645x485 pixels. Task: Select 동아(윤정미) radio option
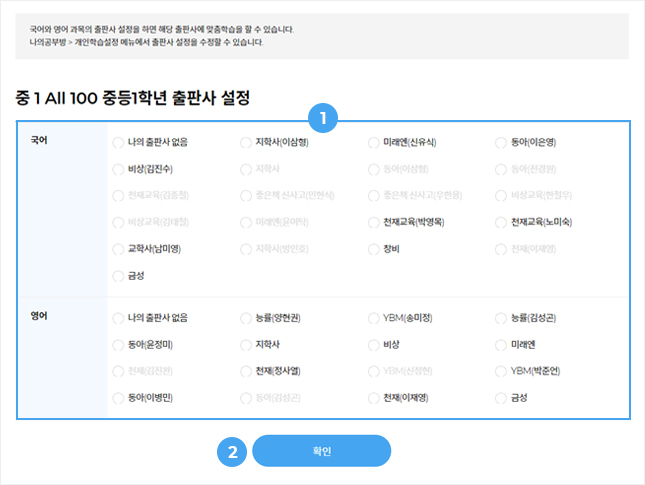pos(118,345)
